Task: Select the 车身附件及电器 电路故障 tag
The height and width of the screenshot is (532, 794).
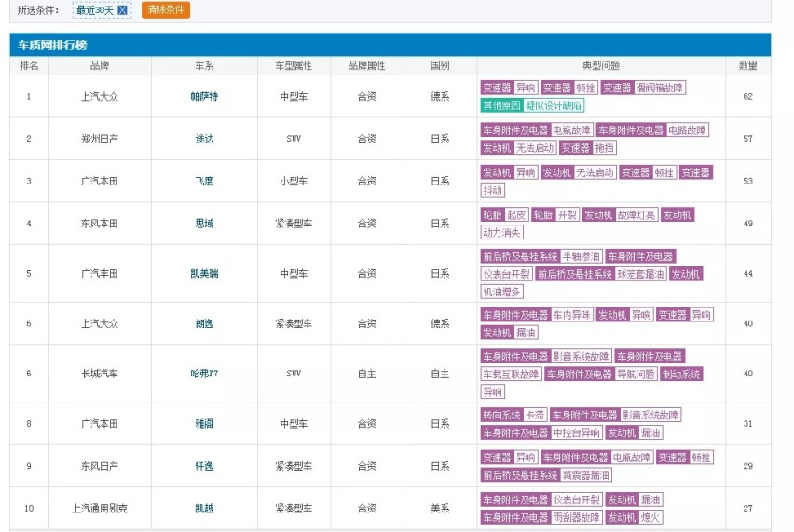Action: pos(652,130)
